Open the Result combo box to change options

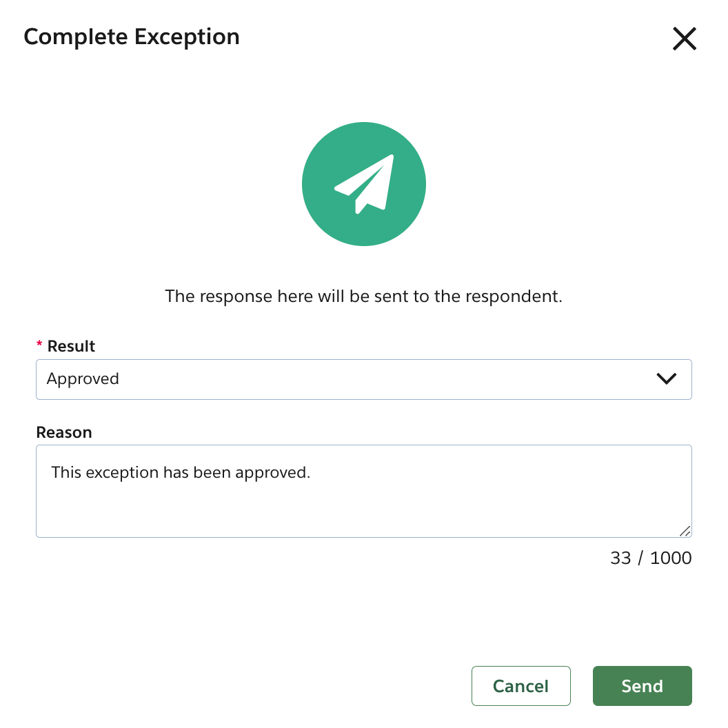coord(364,378)
